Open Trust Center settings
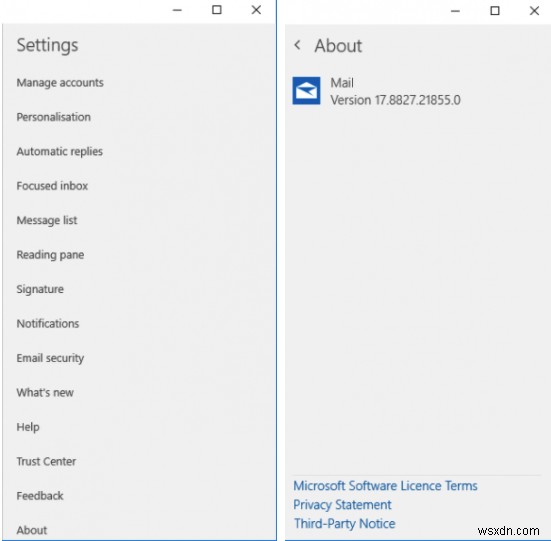The height and width of the screenshot is (541, 551). [x=46, y=461]
